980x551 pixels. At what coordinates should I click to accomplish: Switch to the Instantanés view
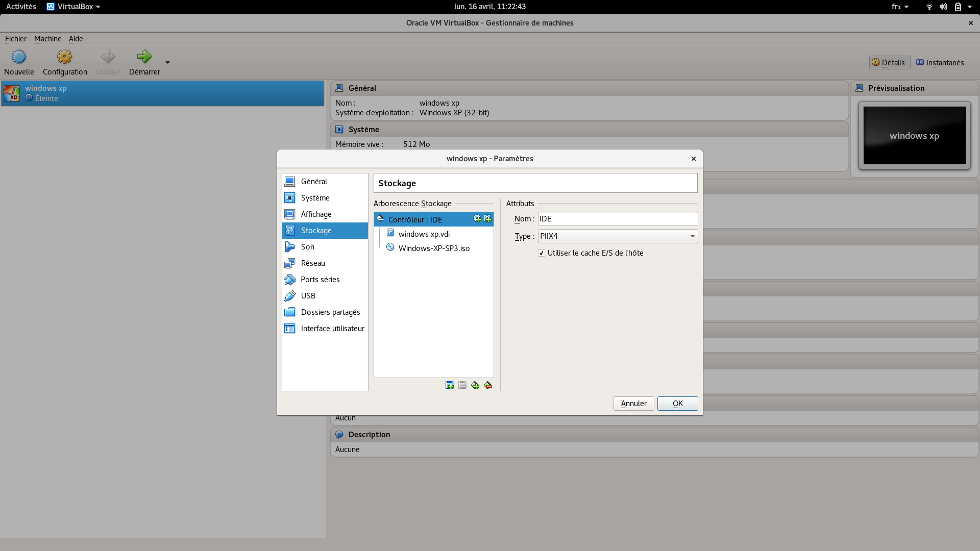pos(940,63)
